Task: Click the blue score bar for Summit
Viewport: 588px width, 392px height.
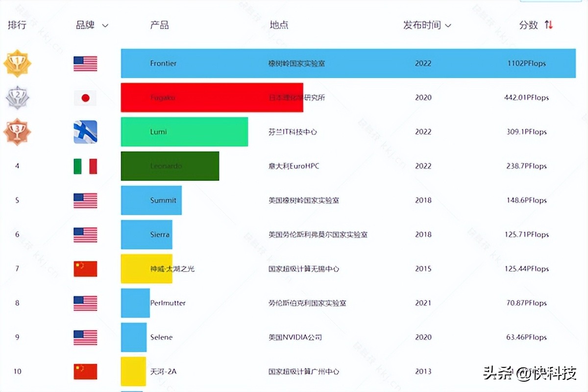Action: coord(151,200)
